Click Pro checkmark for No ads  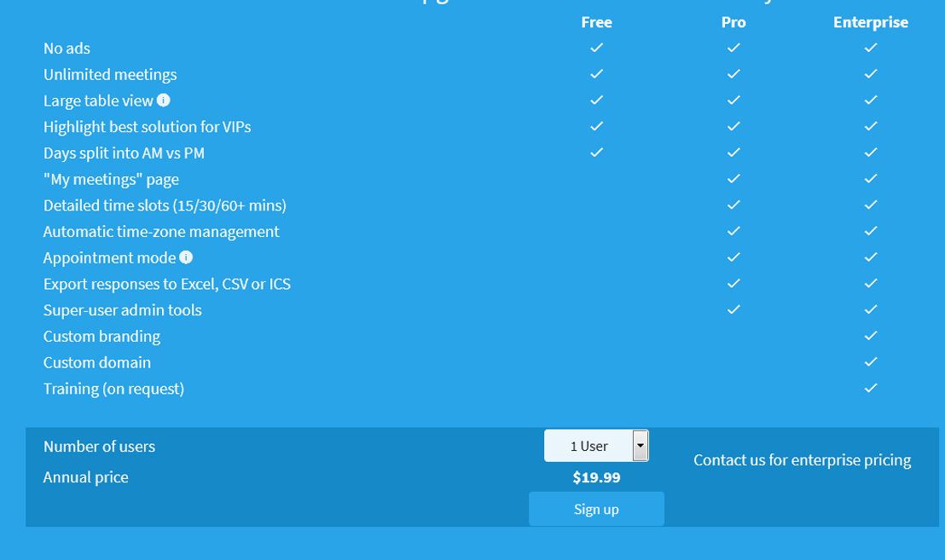733,48
